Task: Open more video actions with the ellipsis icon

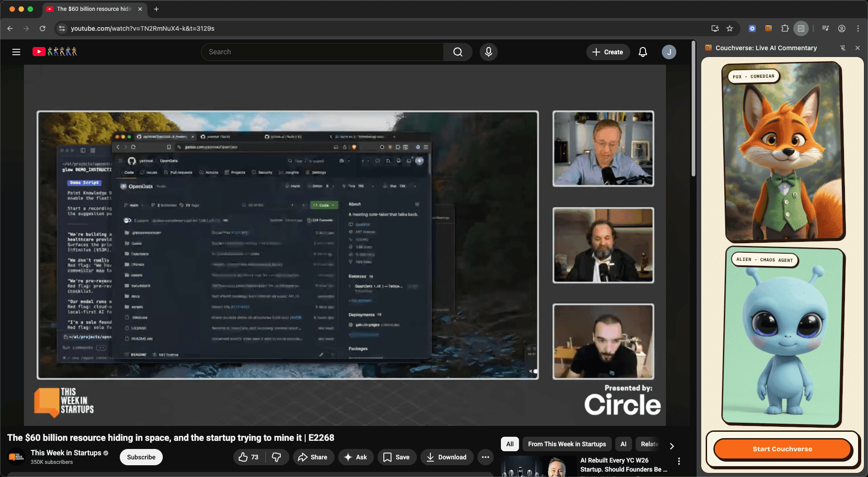Action: coord(486,457)
